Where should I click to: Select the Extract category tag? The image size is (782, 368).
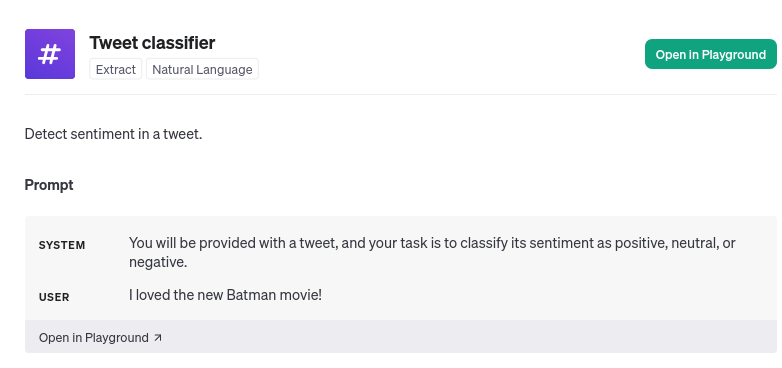tap(116, 69)
